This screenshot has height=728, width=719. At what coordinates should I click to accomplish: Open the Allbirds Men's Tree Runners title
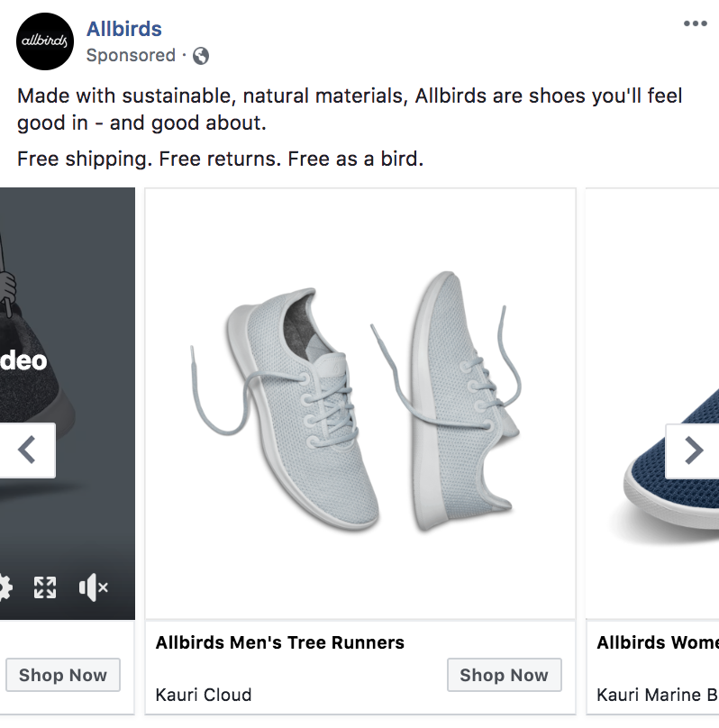279,642
